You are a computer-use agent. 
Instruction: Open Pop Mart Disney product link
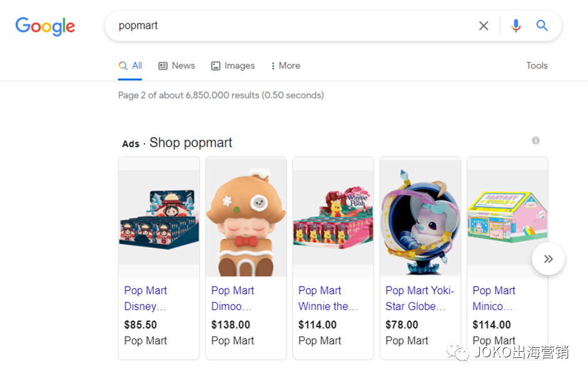[146, 299]
